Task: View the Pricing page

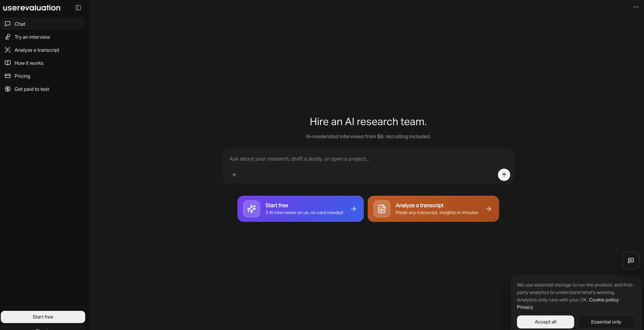Action: [x=43, y=76]
